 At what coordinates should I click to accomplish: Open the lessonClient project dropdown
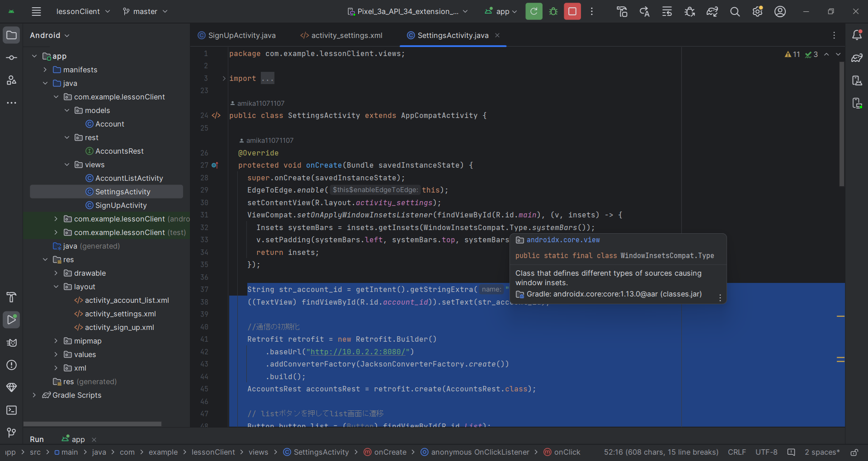[x=83, y=11]
